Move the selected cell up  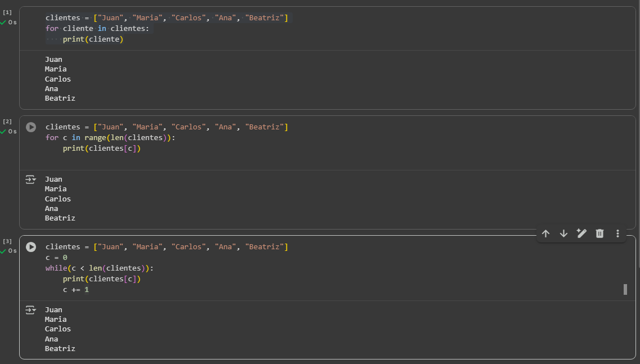pyautogui.click(x=545, y=233)
